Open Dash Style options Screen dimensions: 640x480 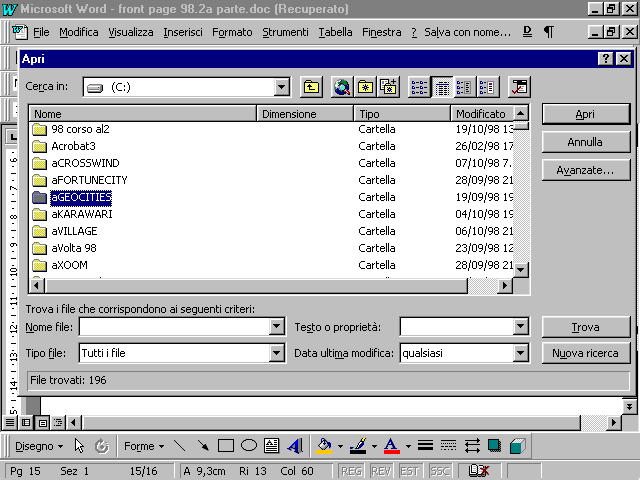[x=448, y=446]
